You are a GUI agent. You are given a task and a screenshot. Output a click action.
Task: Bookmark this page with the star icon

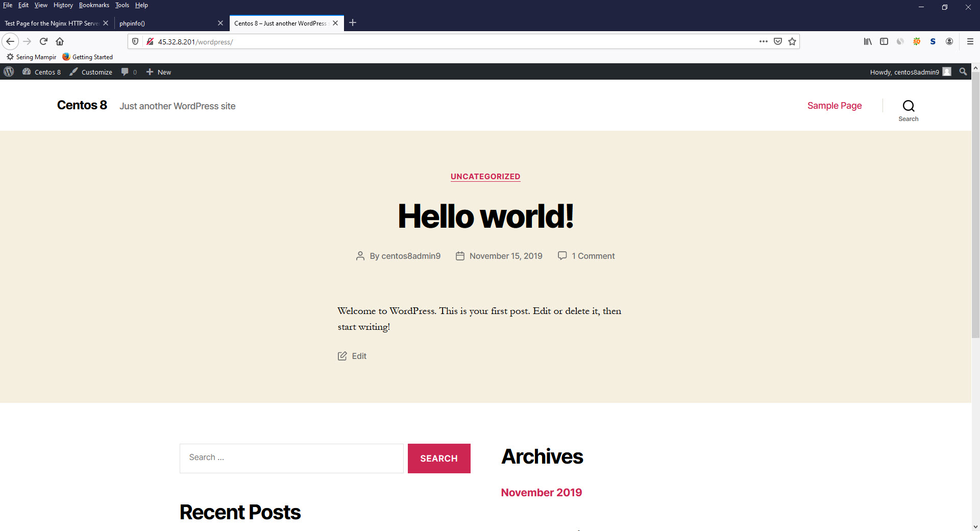[x=792, y=41]
